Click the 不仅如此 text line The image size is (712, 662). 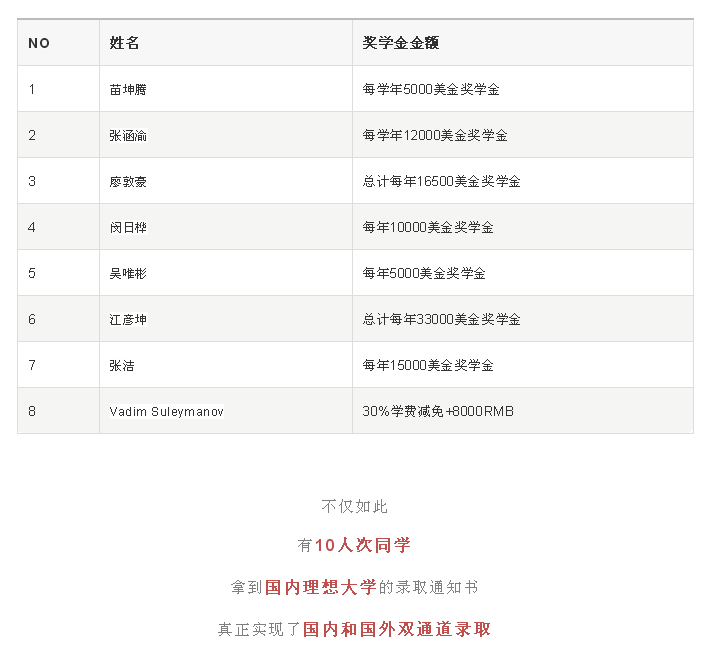coord(355,506)
